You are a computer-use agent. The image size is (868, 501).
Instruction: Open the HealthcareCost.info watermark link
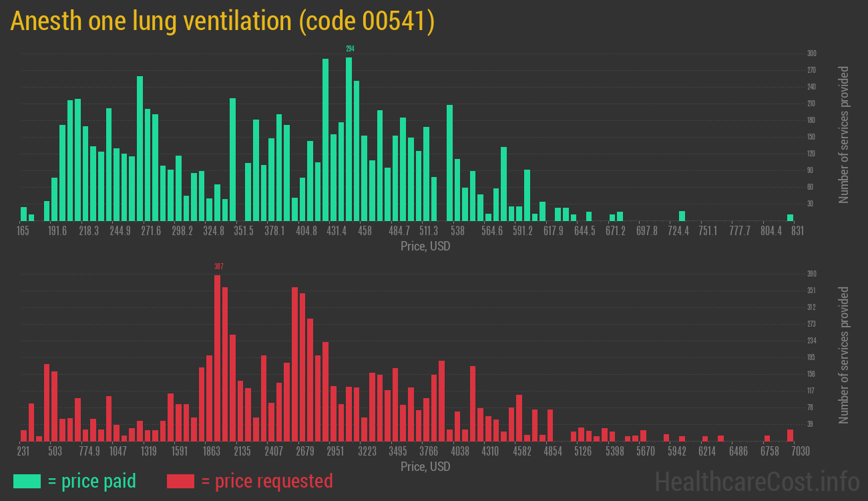[756, 481]
